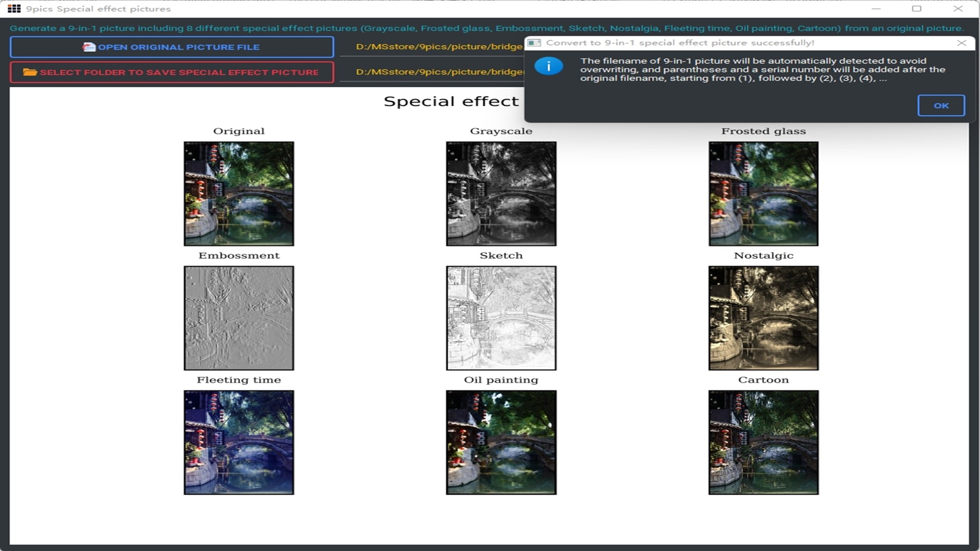Image resolution: width=980 pixels, height=551 pixels.
Task: Click the picture file icon on open button
Action: tap(89, 47)
